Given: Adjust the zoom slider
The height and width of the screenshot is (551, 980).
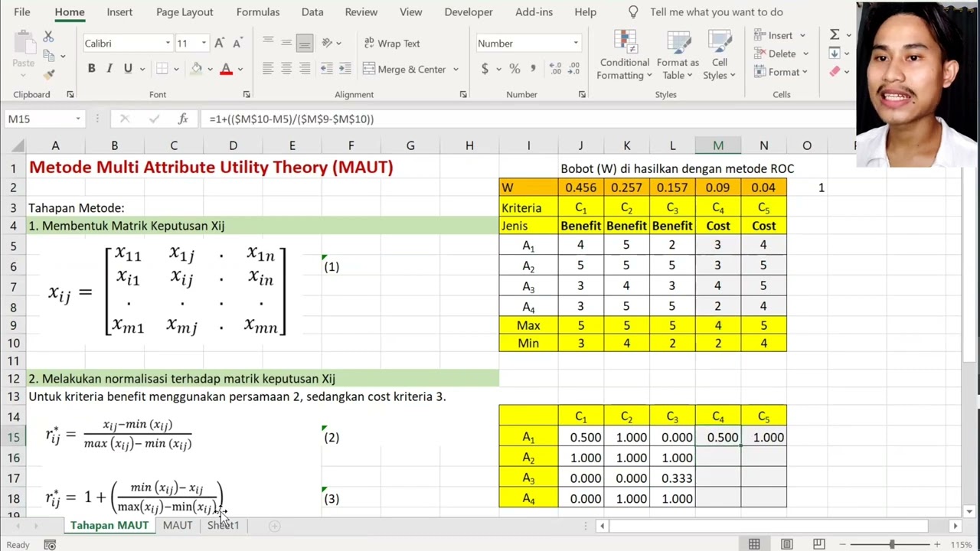Looking at the screenshot, I should tap(891, 544).
